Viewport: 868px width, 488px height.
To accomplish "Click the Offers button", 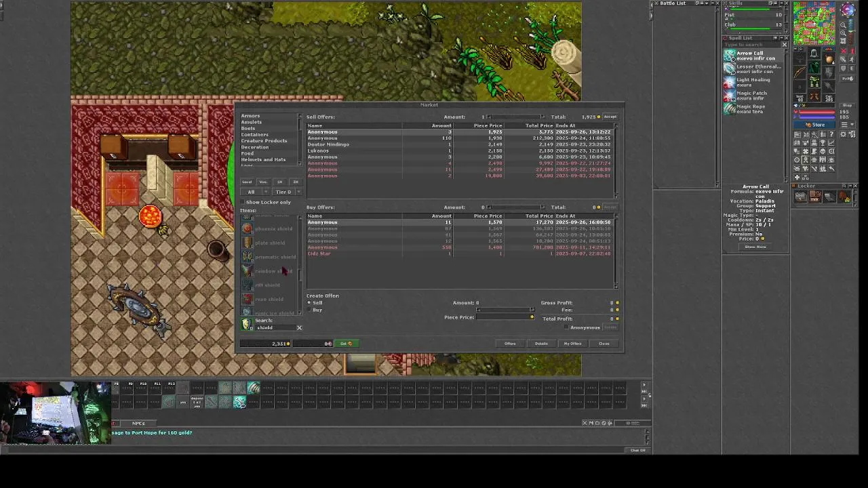I will point(510,344).
